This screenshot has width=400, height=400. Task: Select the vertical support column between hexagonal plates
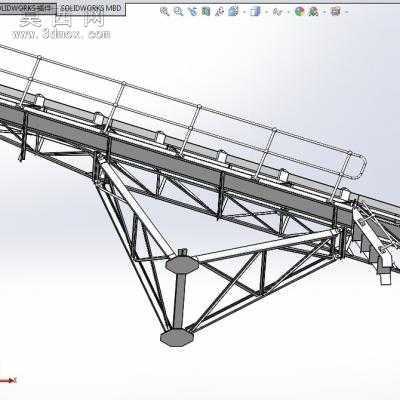click(x=179, y=301)
